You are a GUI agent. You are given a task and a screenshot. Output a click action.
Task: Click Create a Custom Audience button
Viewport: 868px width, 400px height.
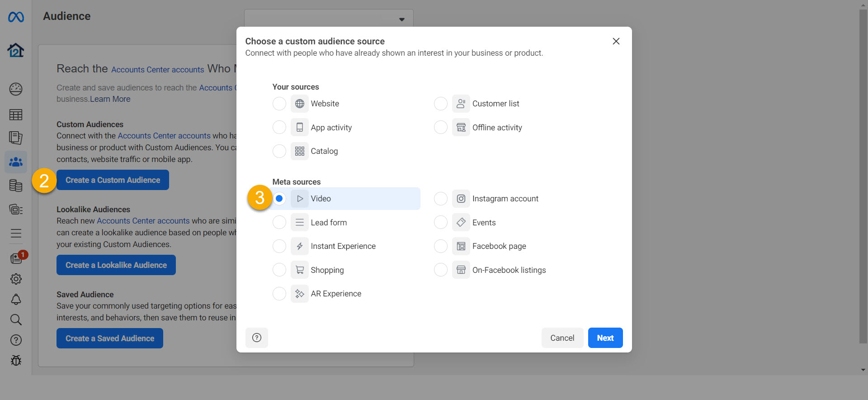click(113, 180)
